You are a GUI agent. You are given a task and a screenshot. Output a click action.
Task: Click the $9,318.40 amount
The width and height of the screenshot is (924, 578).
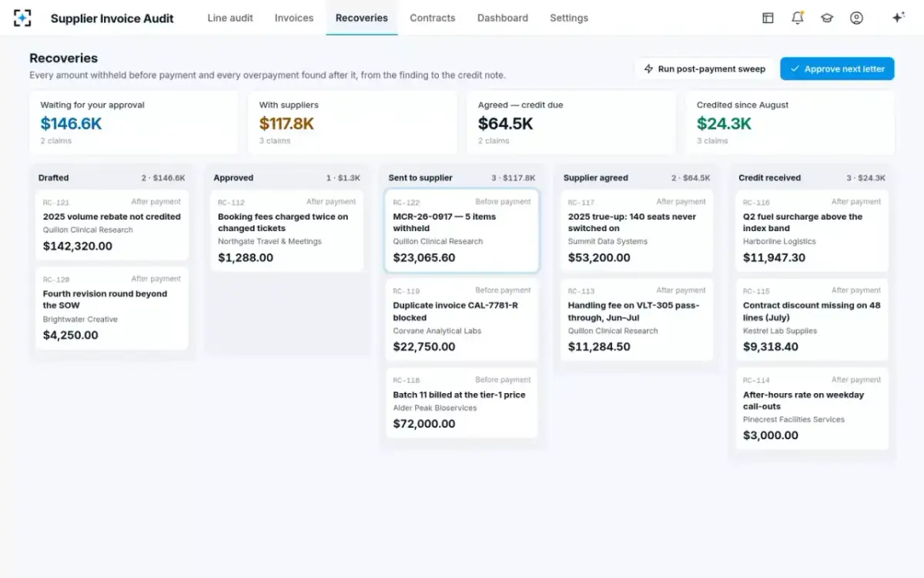pos(771,347)
